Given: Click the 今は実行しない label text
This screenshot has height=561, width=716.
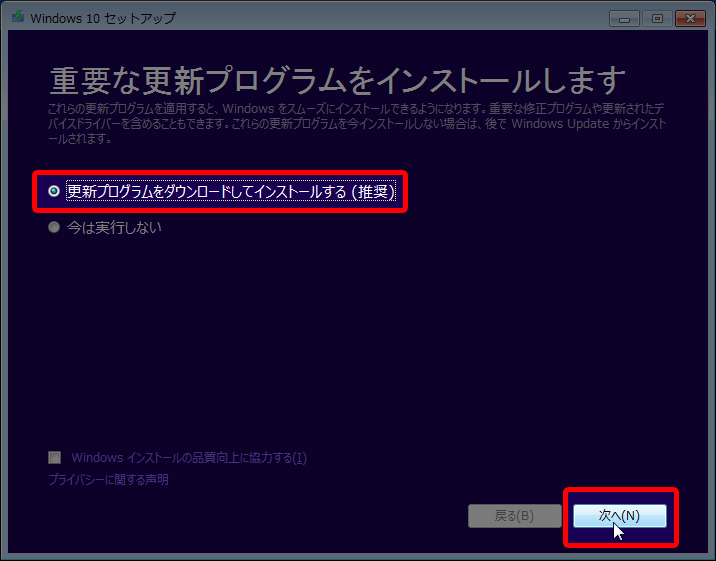Looking at the screenshot, I should 114,228.
